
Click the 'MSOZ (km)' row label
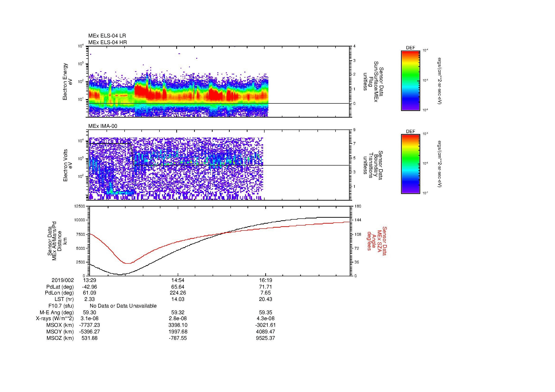tap(60, 338)
